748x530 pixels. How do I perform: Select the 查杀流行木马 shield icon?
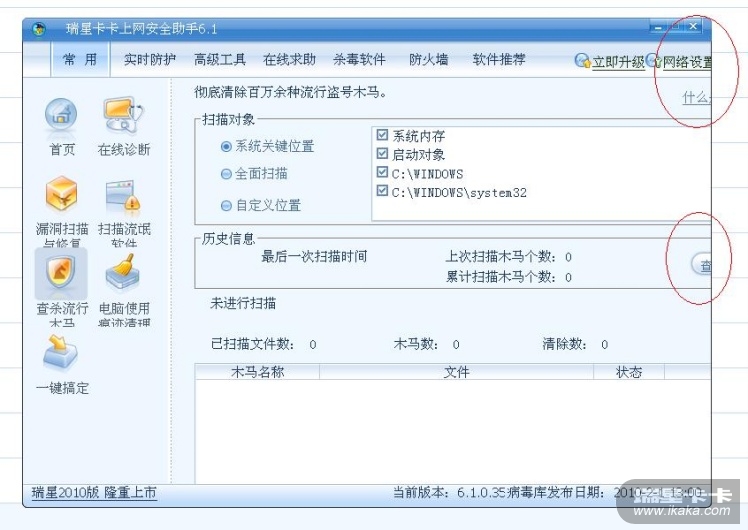61,273
